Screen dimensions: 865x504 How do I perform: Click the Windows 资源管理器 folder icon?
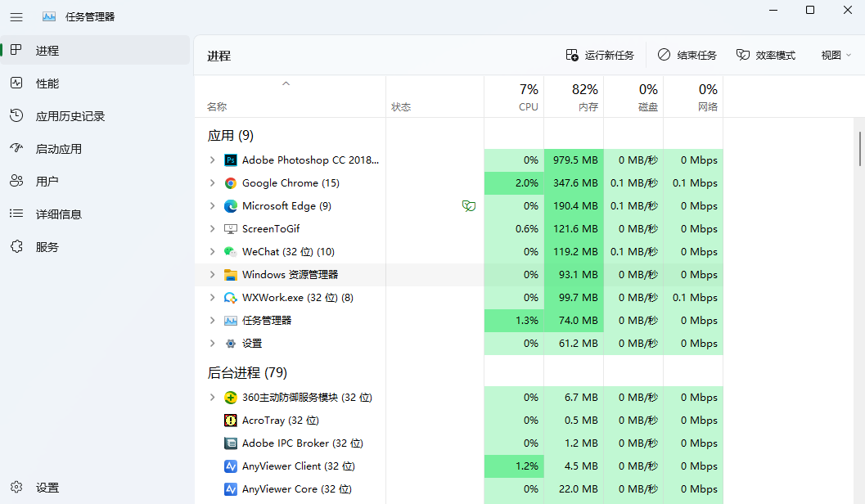pyautogui.click(x=231, y=275)
